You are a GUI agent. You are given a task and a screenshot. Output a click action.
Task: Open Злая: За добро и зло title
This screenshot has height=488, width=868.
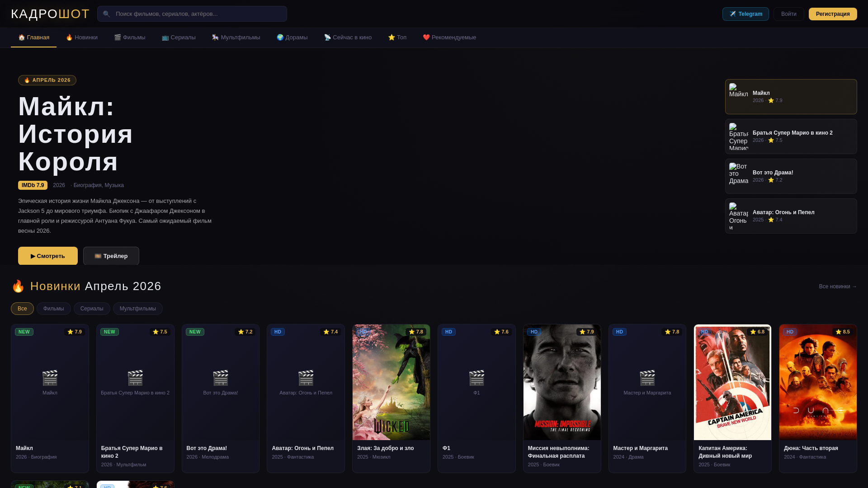point(386,448)
